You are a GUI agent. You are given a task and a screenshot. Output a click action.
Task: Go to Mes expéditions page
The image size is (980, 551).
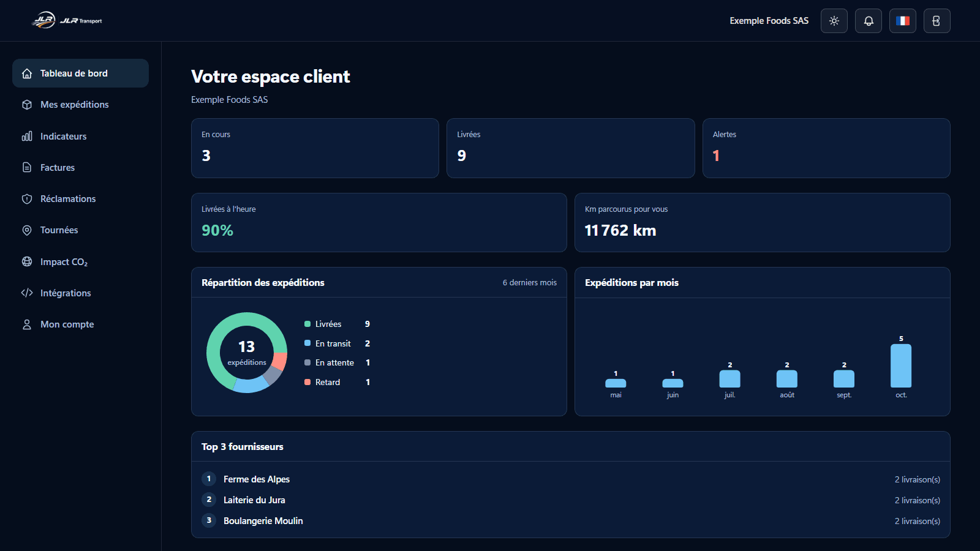coord(80,105)
